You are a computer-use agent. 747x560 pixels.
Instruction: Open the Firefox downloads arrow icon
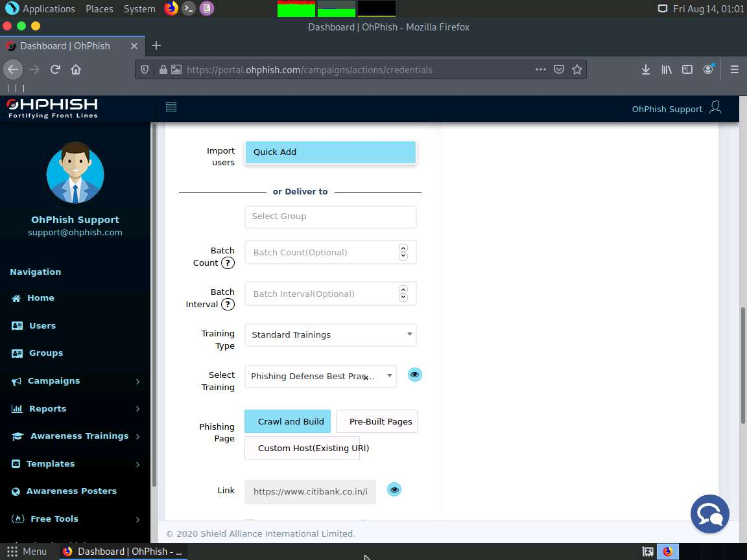[x=646, y=69]
